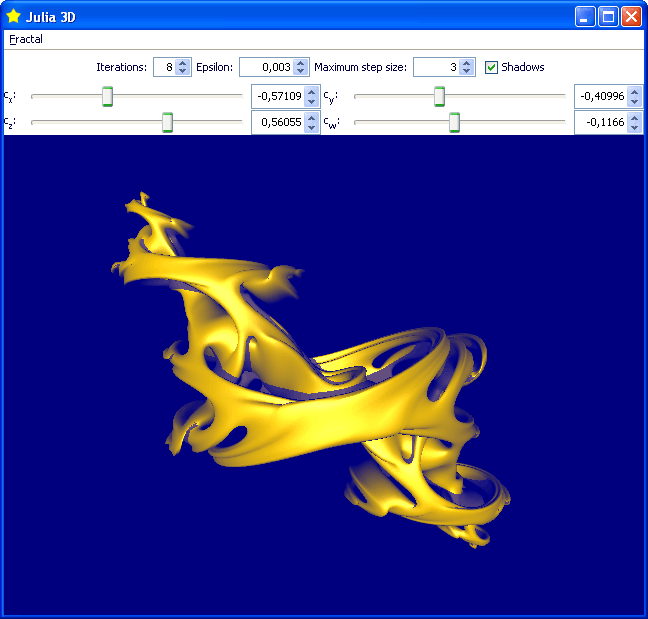The height and width of the screenshot is (619, 648).
Task: Click the cx slider handle
Action: pos(107,96)
